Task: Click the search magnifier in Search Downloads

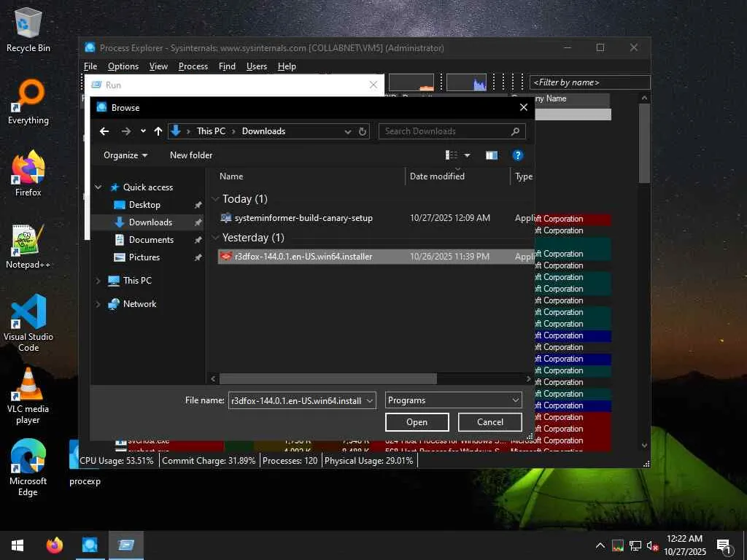Action: pyautogui.click(x=515, y=131)
